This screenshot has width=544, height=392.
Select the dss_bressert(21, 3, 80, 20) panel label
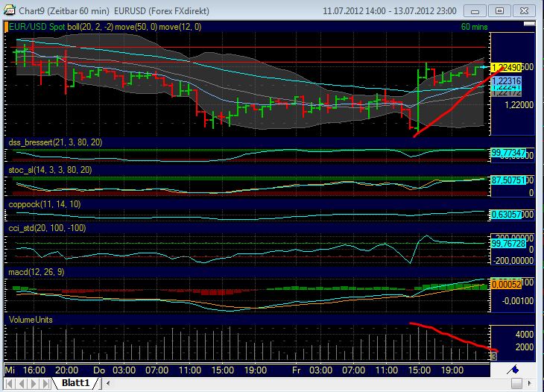(x=55, y=142)
